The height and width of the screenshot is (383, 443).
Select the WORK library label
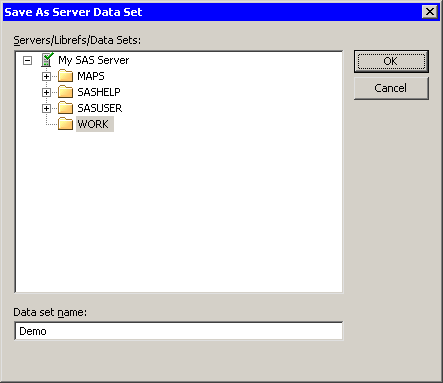tap(95, 124)
